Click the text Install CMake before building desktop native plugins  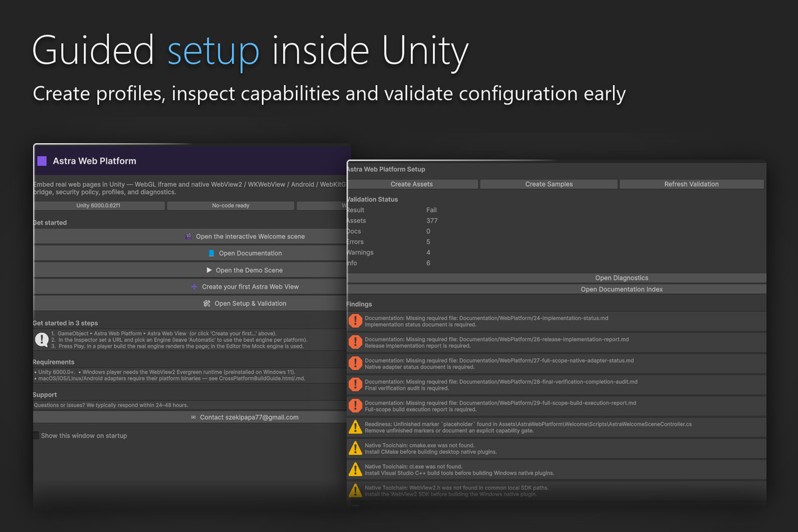click(x=431, y=452)
